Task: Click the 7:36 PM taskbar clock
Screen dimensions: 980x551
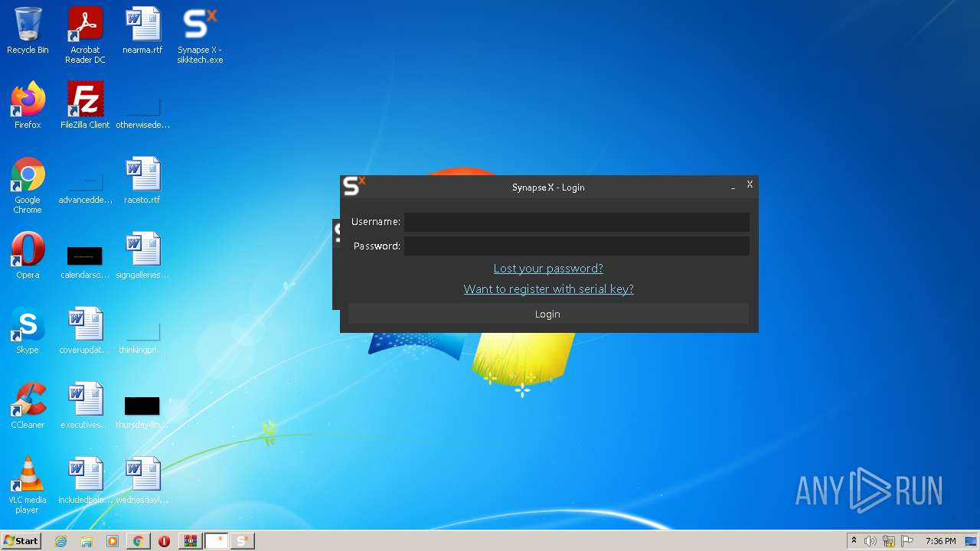Action: pos(940,541)
